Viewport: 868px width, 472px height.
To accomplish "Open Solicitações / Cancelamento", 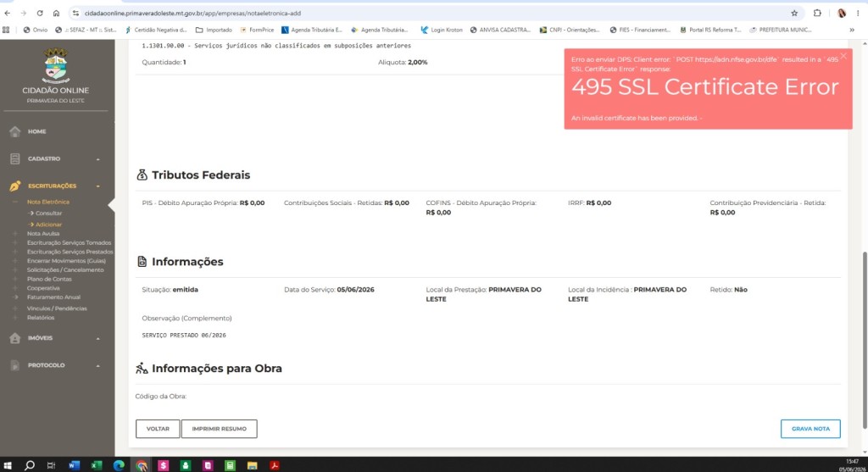I will click(65, 270).
